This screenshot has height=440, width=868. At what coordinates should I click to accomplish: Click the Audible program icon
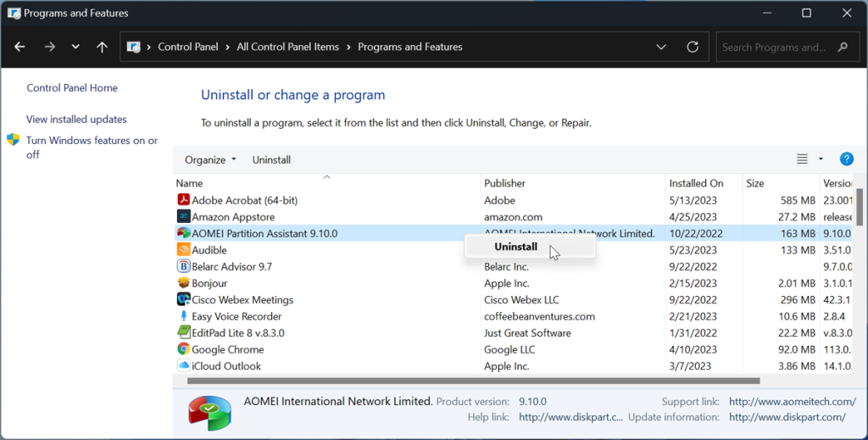pos(183,249)
